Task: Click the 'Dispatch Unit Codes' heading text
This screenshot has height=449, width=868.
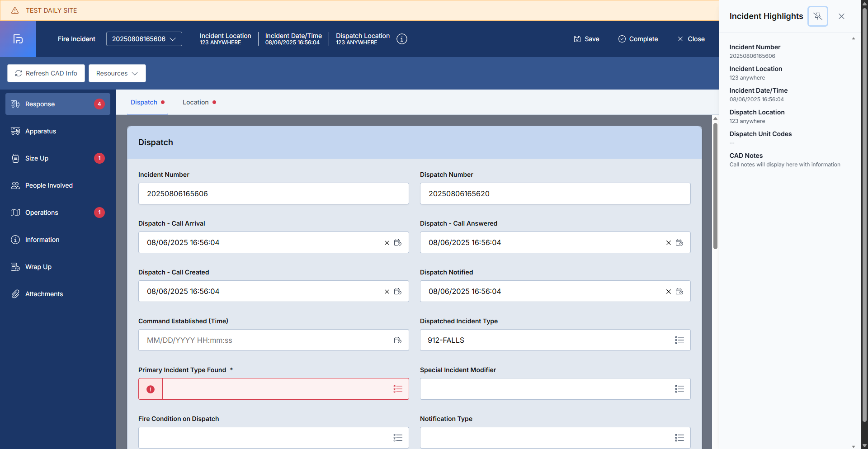Action: tap(760, 134)
